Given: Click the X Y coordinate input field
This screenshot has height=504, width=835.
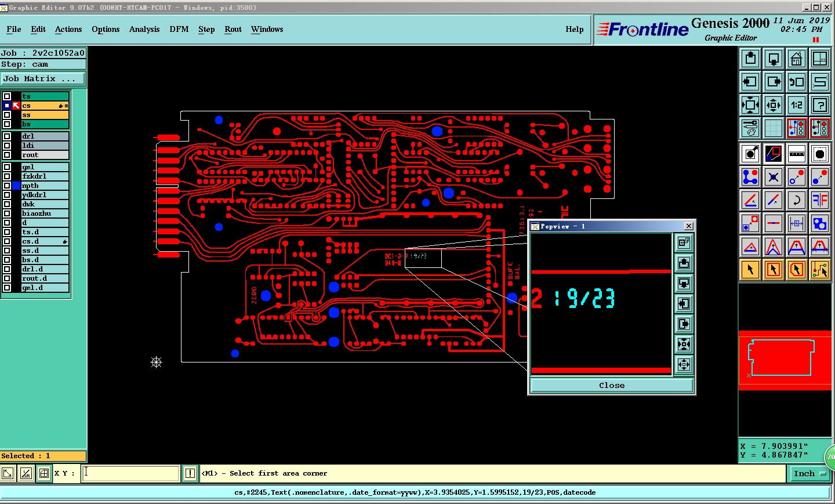Looking at the screenshot, I should [131, 473].
